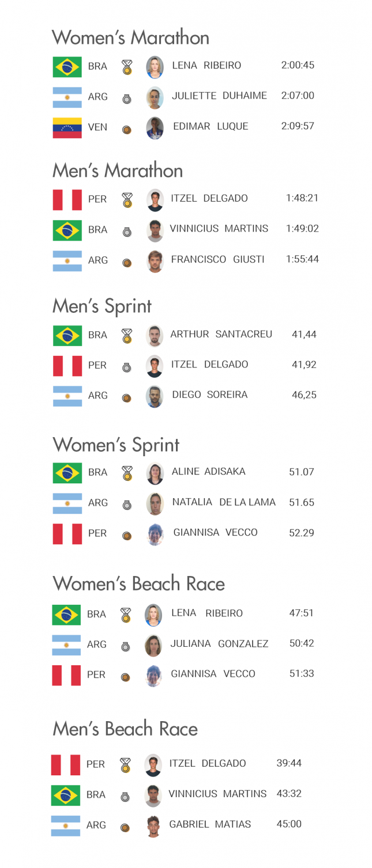Screen dimensions: 372x868
Task: Click Argentina flag beside Natalia De La Lama
Action: [67, 503]
